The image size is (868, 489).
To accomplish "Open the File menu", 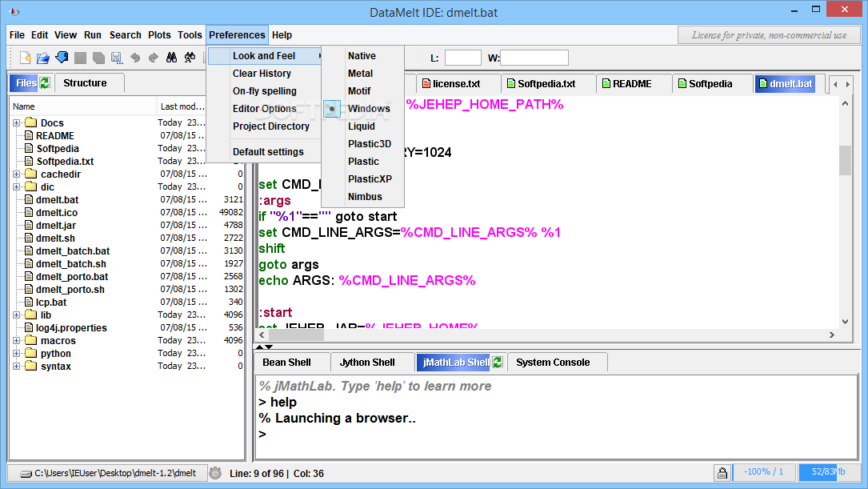I will click(x=17, y=35).
